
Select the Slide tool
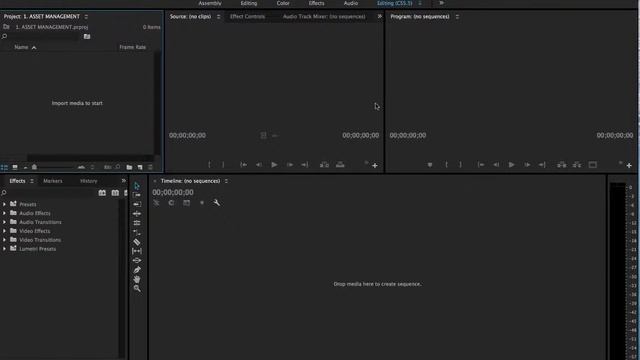click(x=137, y=260)
